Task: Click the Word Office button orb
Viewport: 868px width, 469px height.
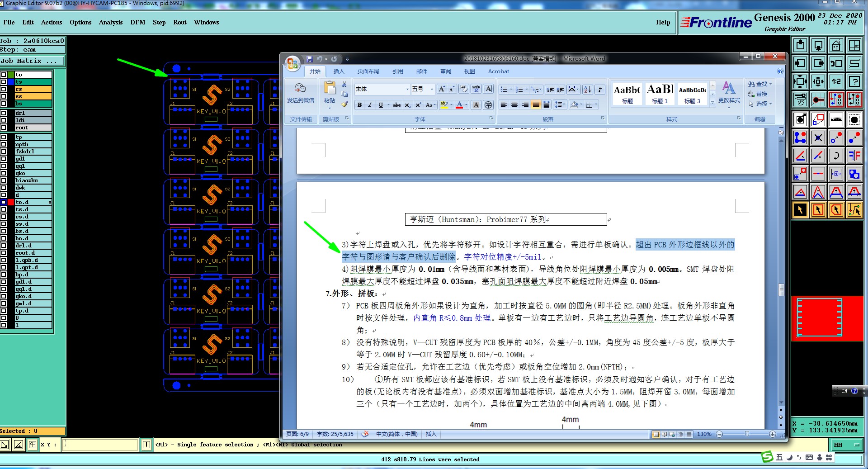Action: 292,63
